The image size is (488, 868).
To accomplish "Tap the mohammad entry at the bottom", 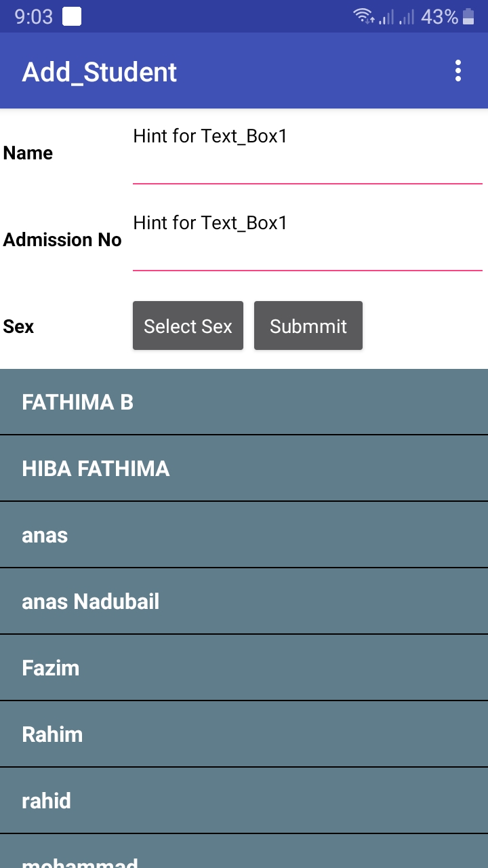I will (x=244, y=856).
